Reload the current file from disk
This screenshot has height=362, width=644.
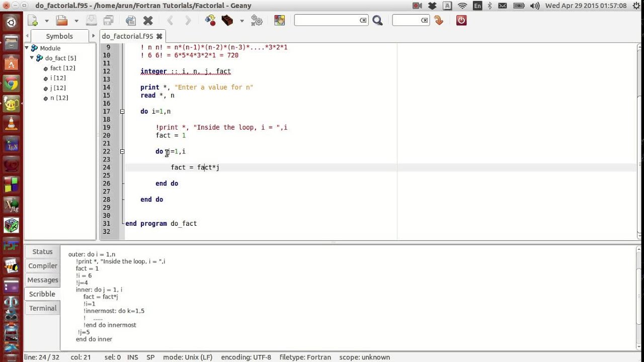pyautogui.click(x=131, y=21)
